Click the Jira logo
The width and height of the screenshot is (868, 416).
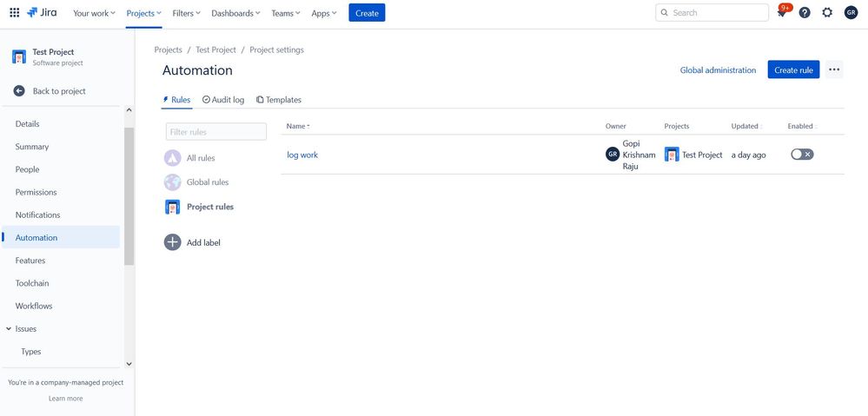[x=42, y=13]
